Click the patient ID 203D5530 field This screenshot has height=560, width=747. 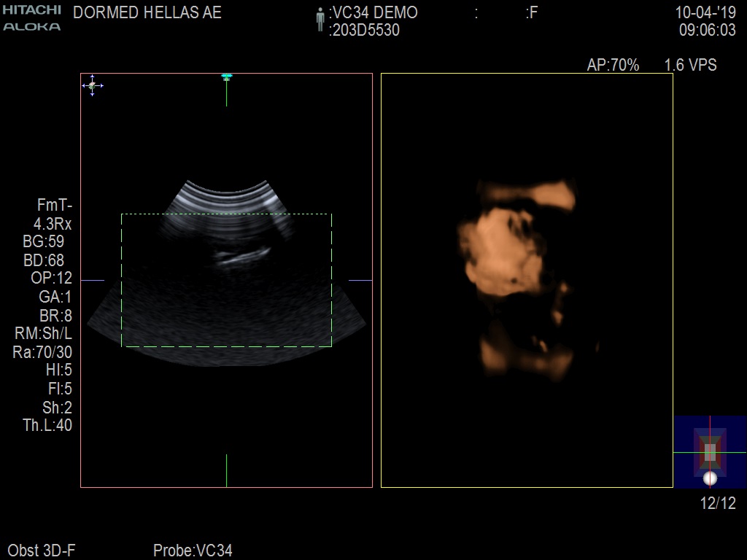point(365,31)
